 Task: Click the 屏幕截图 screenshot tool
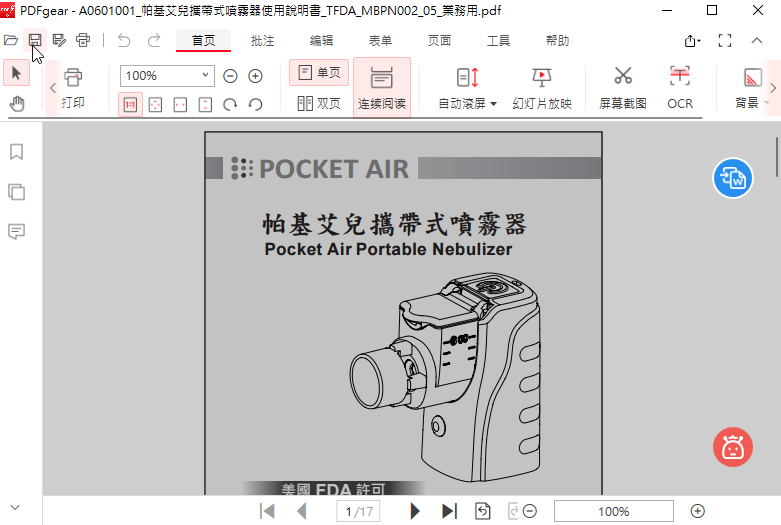pyautogui.click(x=623, y=88)
